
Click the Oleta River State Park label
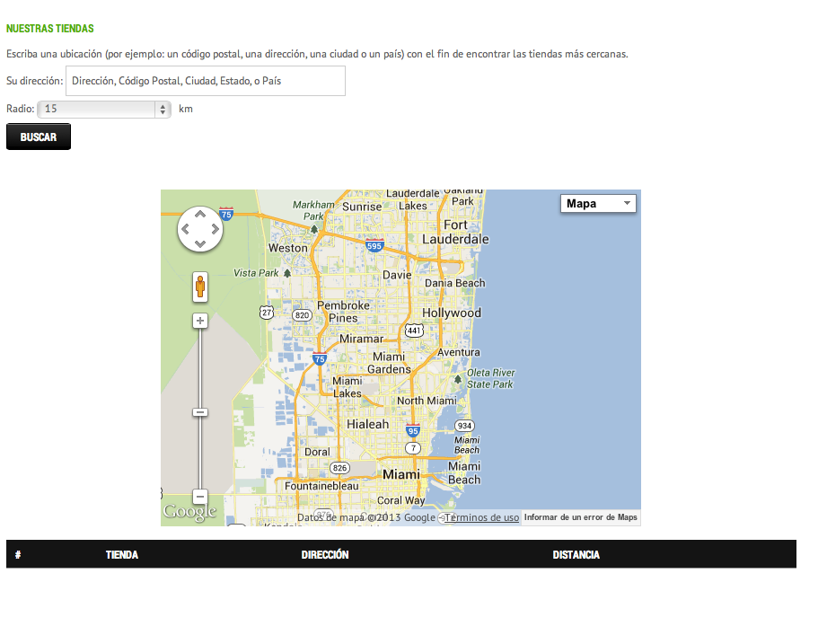[490, 378]
